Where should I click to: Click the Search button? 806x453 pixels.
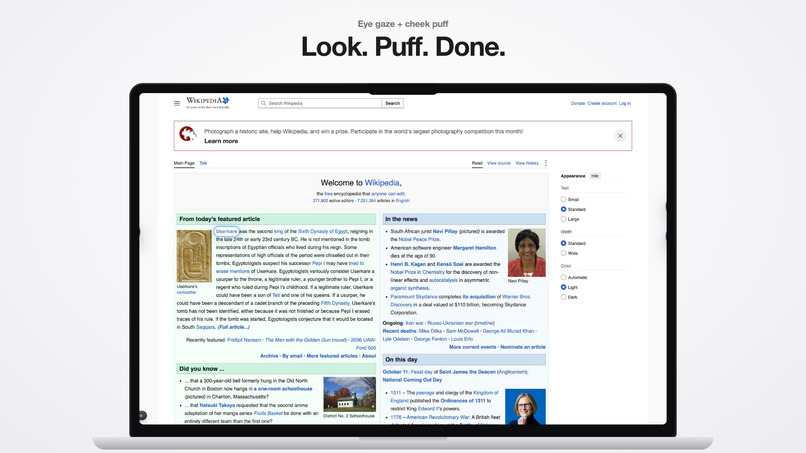tap(393, 103)
